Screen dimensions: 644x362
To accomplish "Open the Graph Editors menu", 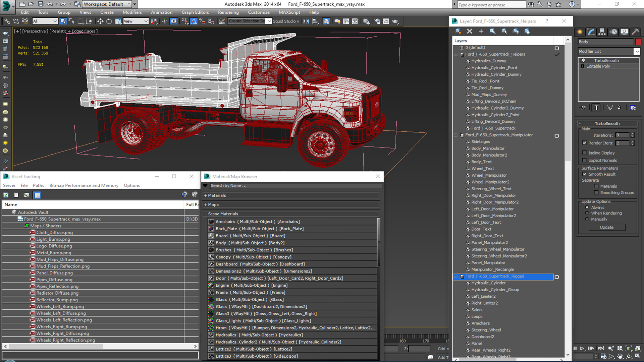I will click(x=195, y=12).
